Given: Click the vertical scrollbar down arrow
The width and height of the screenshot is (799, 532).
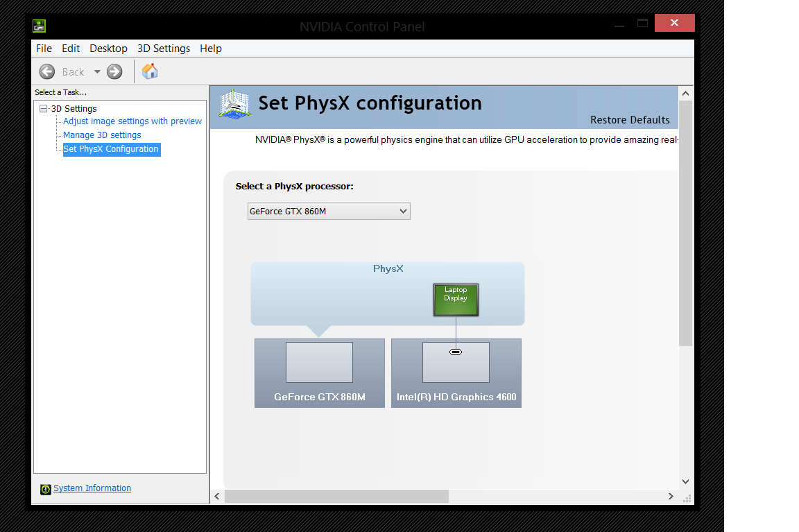Looking at the screenshot, I should point(685,481).
